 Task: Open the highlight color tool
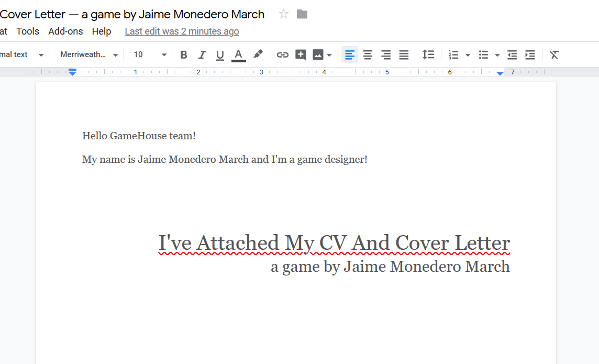point(258,54)
